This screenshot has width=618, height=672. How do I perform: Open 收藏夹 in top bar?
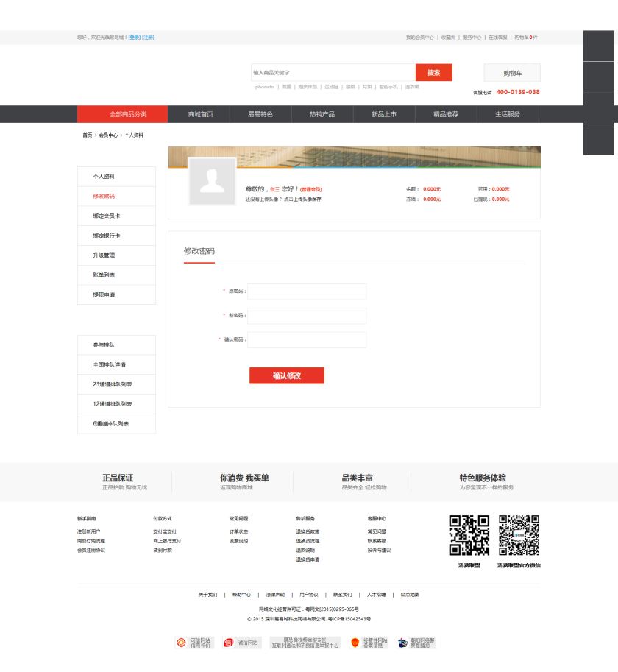coord(448,38)
